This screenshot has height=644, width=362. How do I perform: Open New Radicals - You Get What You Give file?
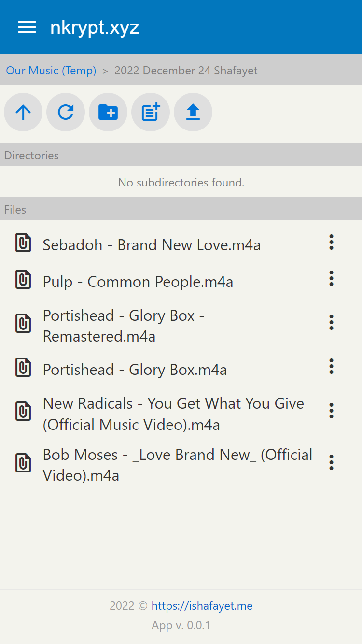click(x=174, y=414)
